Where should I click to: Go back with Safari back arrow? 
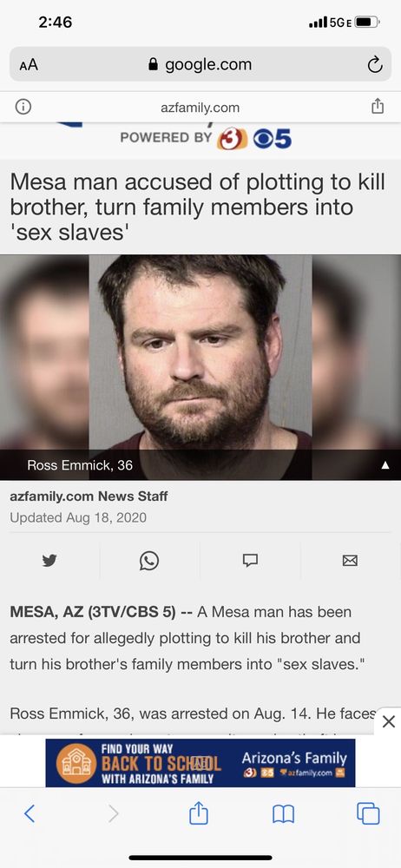pyautogui.click(x=30, y=813)
